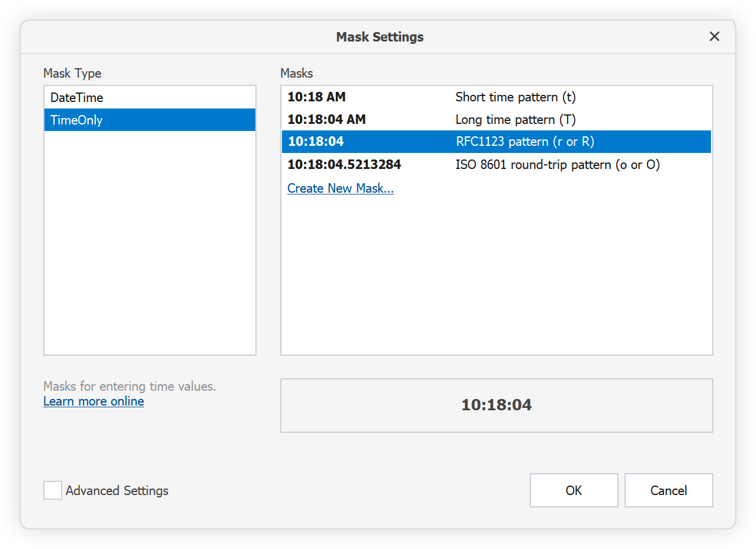Click the Long time pattern (T) description
The image size is (756, 549).
[515, 119]
